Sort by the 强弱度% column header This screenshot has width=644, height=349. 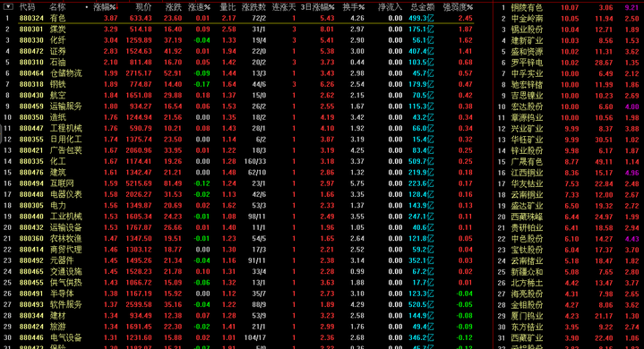pyautogui.click(x=458, y=7)
